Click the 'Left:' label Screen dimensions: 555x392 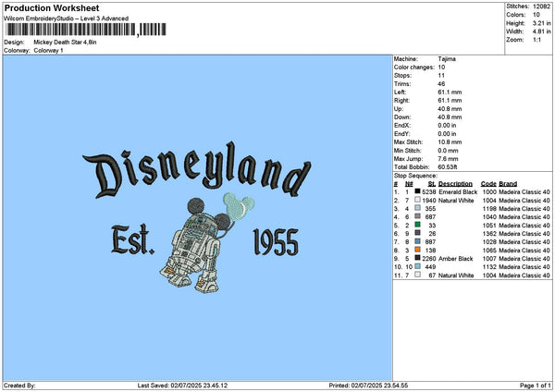[x=400, y=92]
